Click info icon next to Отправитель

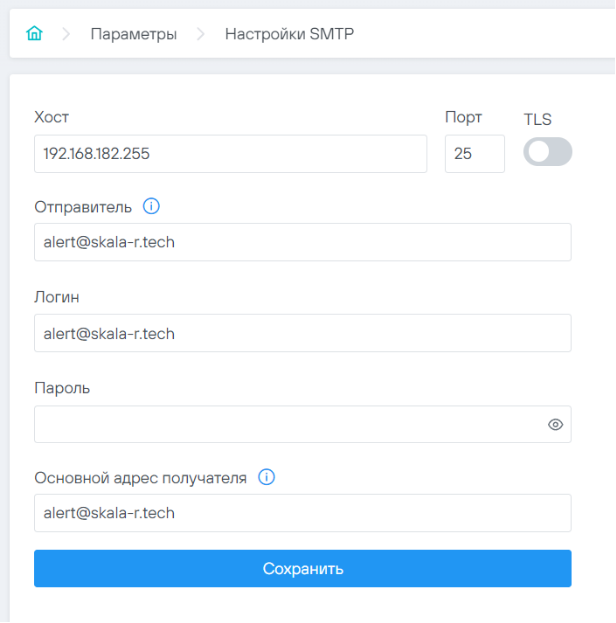pyautogui.click(x=151, y=207)
